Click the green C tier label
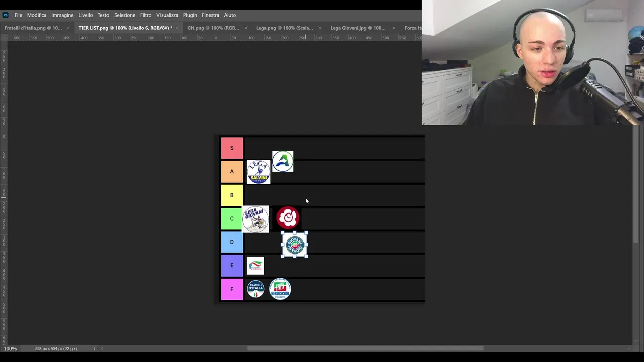The height and width of the screenshot is (362, 644). [232, 219]
